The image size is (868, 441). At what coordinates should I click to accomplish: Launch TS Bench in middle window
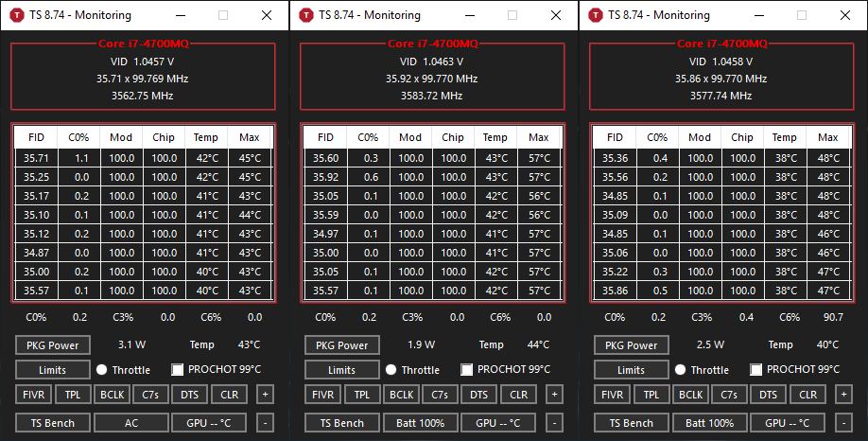tap(342, 423)
